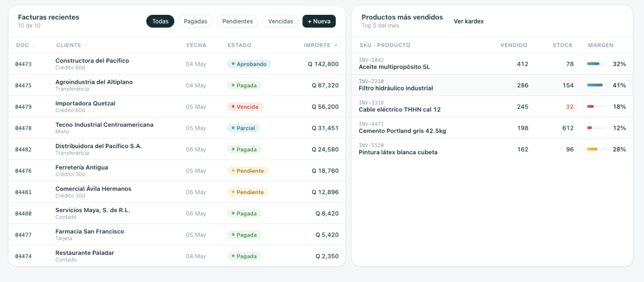Select client Tecno Industrial Centroamericana

pyautogui.click(x=104, y=125)
